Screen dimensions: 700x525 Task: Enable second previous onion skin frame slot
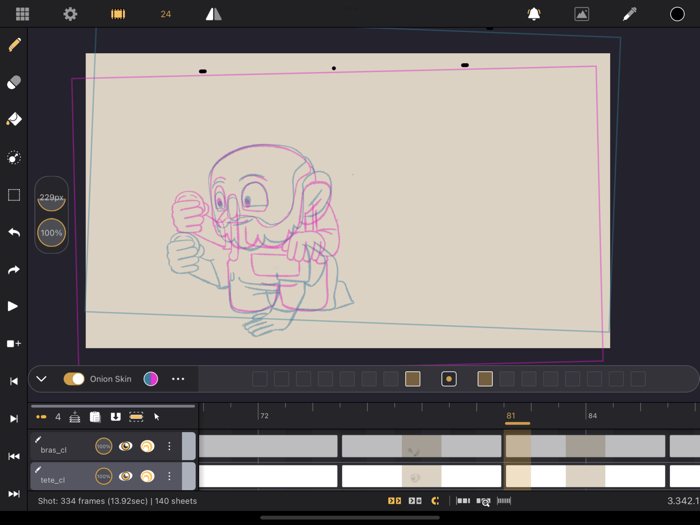(x=391, y=379)
